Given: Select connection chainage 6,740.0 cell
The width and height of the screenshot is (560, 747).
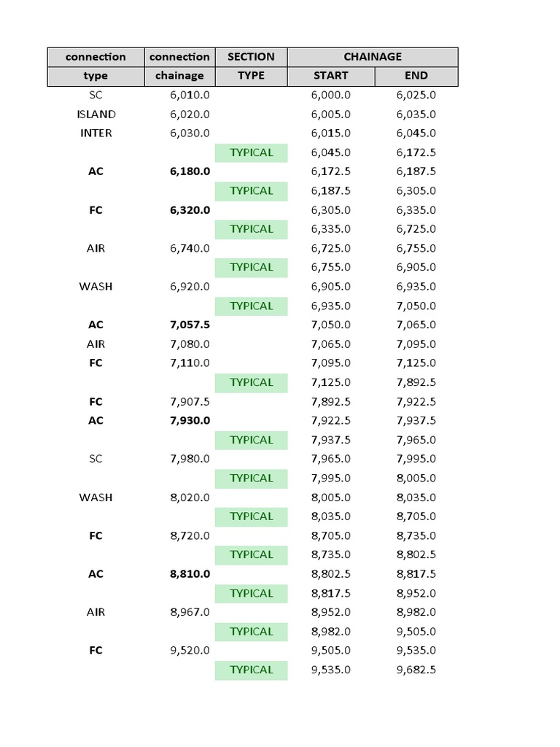Looking at the screenshot, I should tap(190, 248).
